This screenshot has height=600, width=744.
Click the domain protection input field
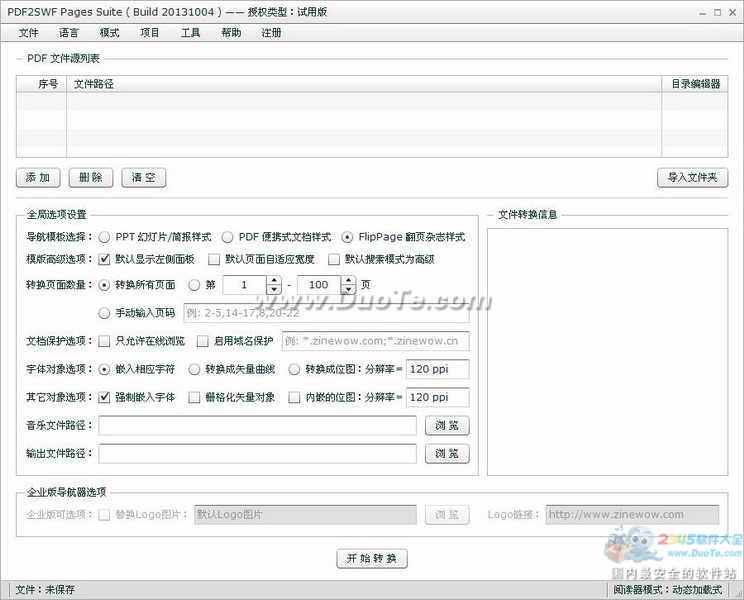click(x=376, y=341)
